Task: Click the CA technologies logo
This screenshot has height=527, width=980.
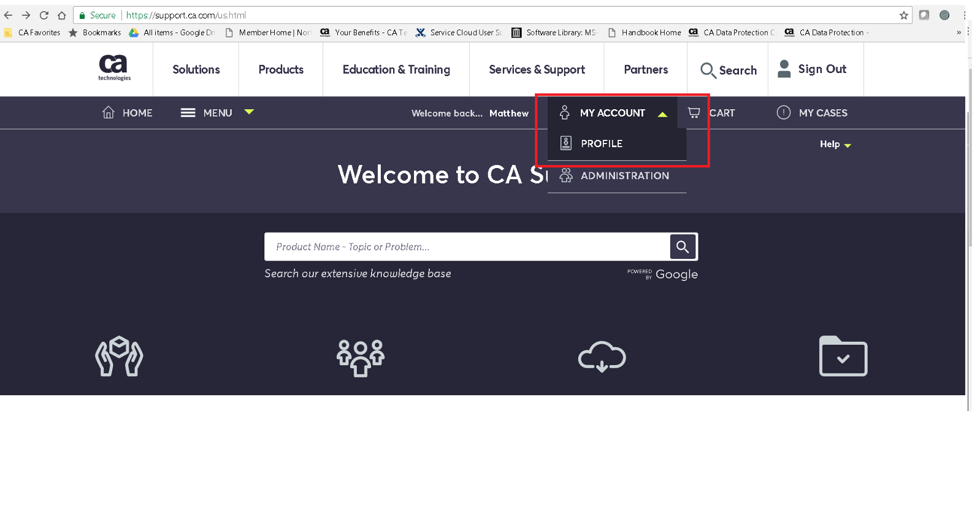Action: [114, 67]
